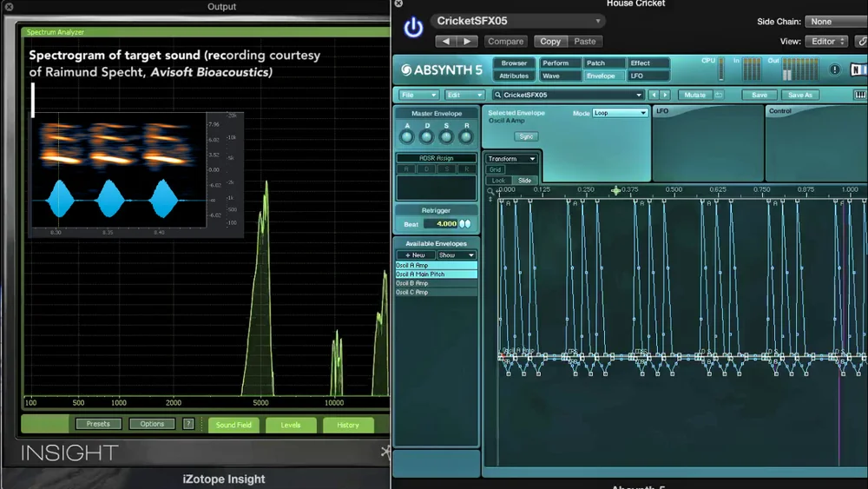Open Insight Presets

pyautogui.click(x=98, y=424)
